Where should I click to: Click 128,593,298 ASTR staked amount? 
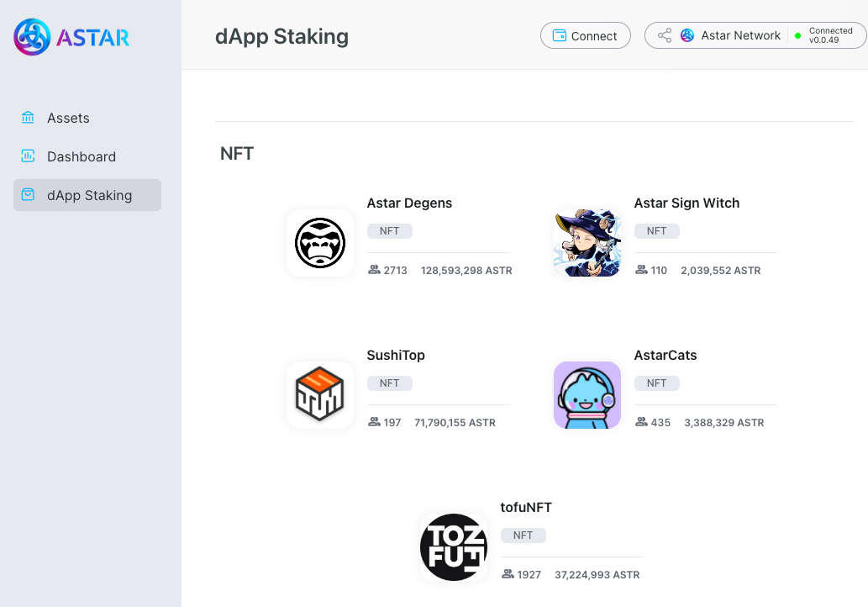[466, 270]
